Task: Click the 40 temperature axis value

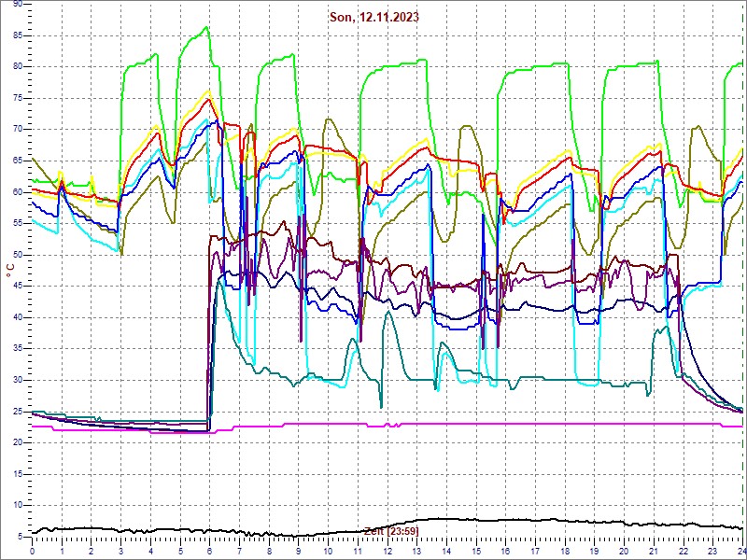Action: (19, 317)
